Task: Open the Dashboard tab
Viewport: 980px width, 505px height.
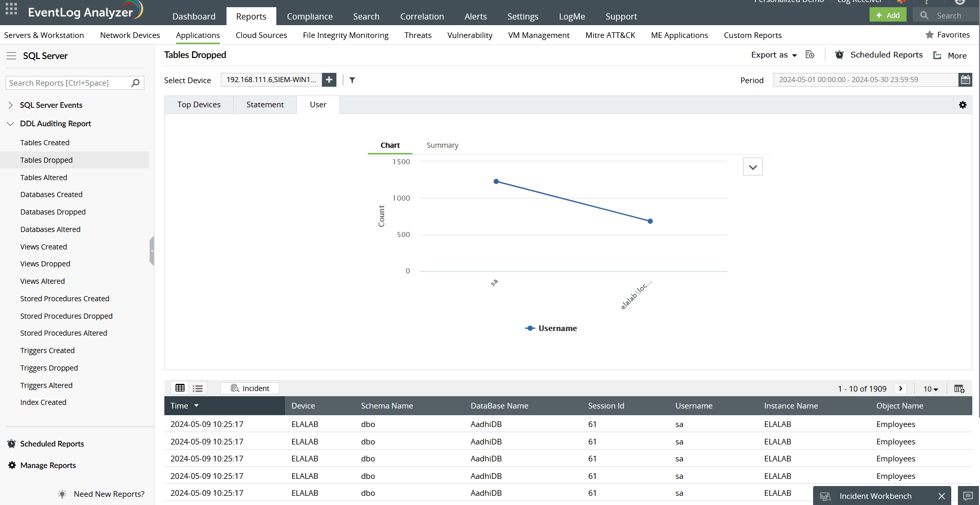Action: click(194, 16)
